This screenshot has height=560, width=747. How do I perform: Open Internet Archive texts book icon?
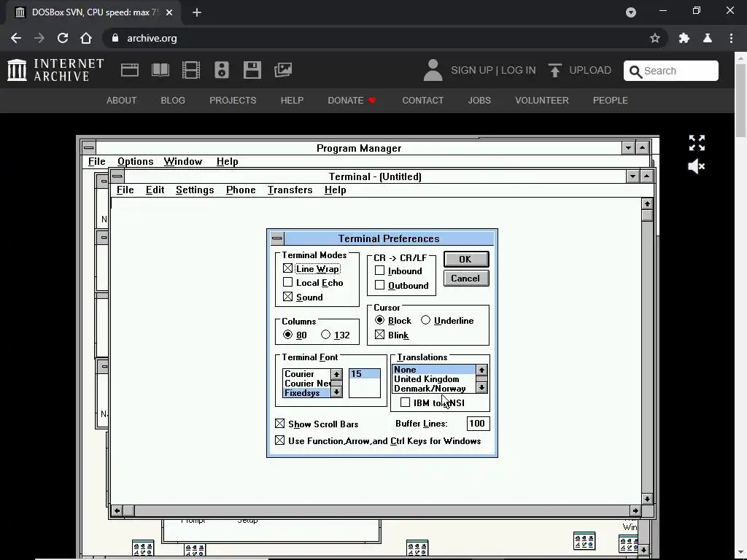click(x=160, y=70)
